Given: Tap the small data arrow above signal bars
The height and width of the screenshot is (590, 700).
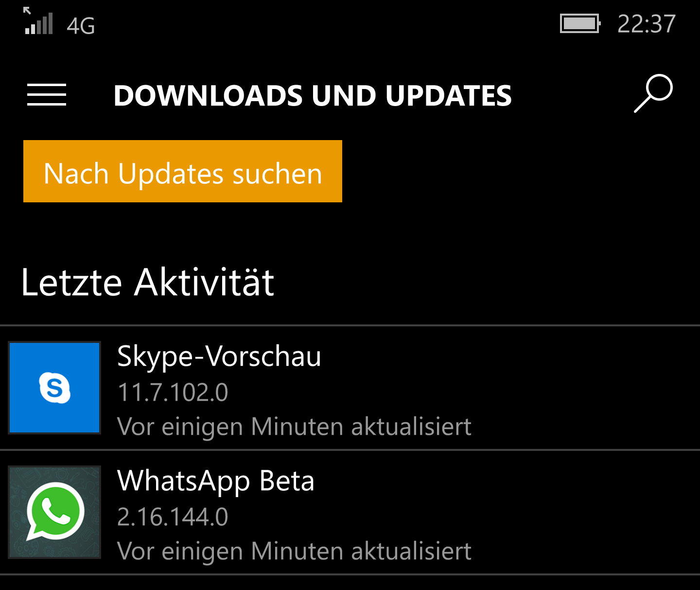Looking at the screenshot, I should (27, 11).
